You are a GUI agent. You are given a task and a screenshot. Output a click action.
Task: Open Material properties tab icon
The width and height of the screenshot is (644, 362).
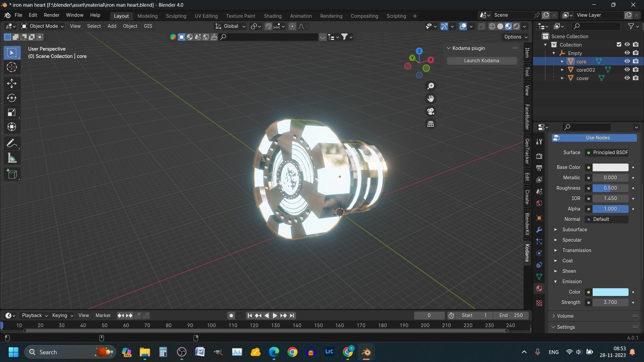tap(539, 289)
